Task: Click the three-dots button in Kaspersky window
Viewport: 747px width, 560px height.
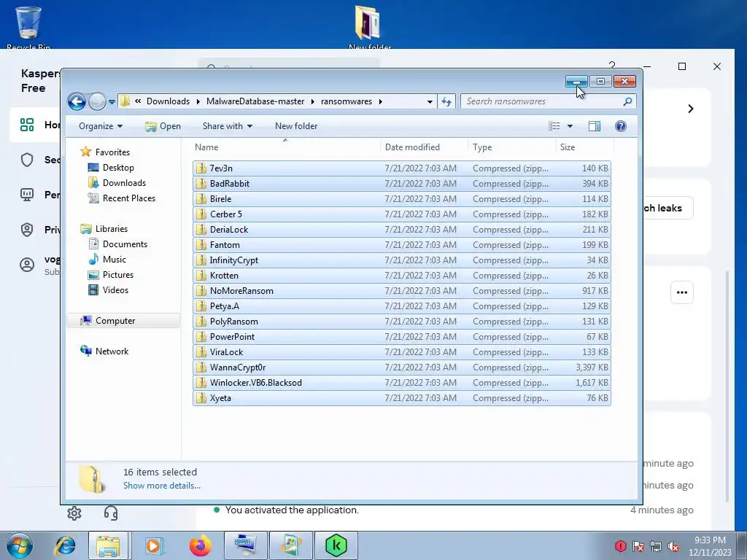Action: point(682,292)
